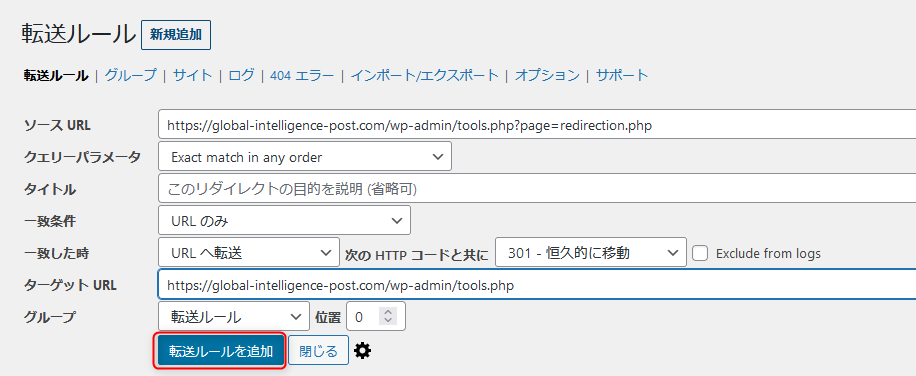Click the 閉じる button
Image resolution: width=916 pixels, height=376 pixels.
tap(318, 351)
